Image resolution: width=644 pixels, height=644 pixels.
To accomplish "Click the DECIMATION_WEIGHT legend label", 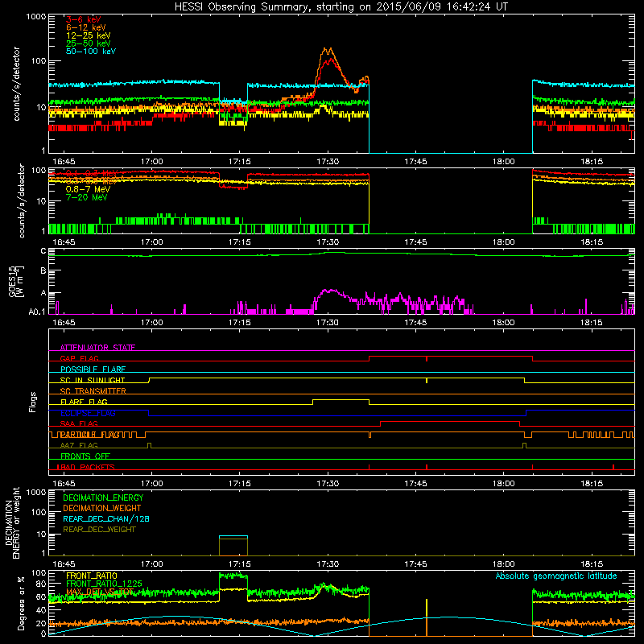I will [x=102, y=508].
